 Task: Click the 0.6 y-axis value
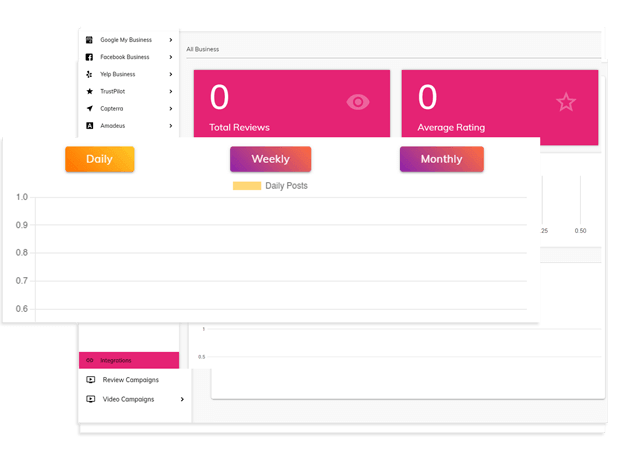point(22,309)
